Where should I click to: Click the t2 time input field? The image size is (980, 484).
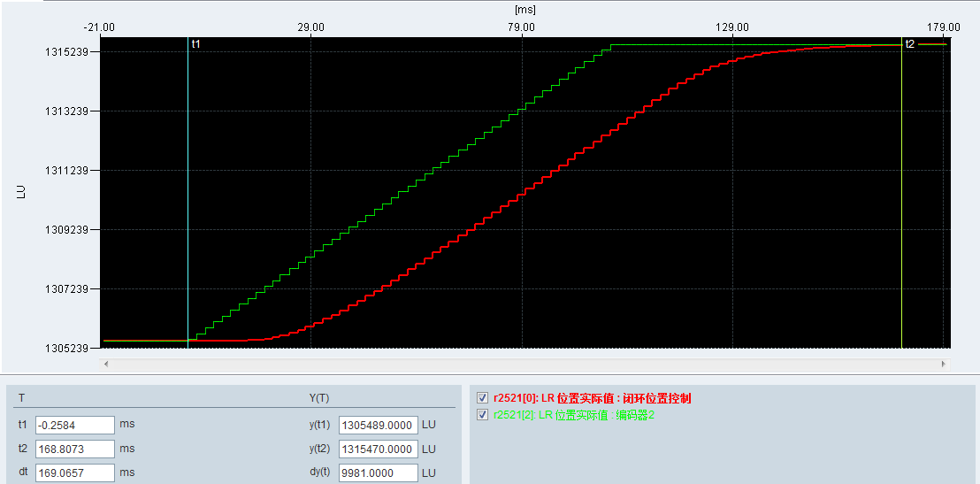click(75, 449)
